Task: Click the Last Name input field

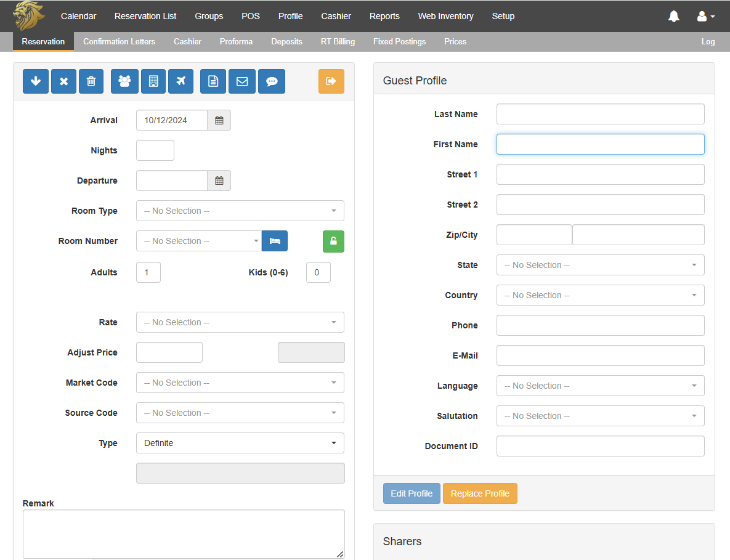Action: pyautogui.click(x=600, y=114)
